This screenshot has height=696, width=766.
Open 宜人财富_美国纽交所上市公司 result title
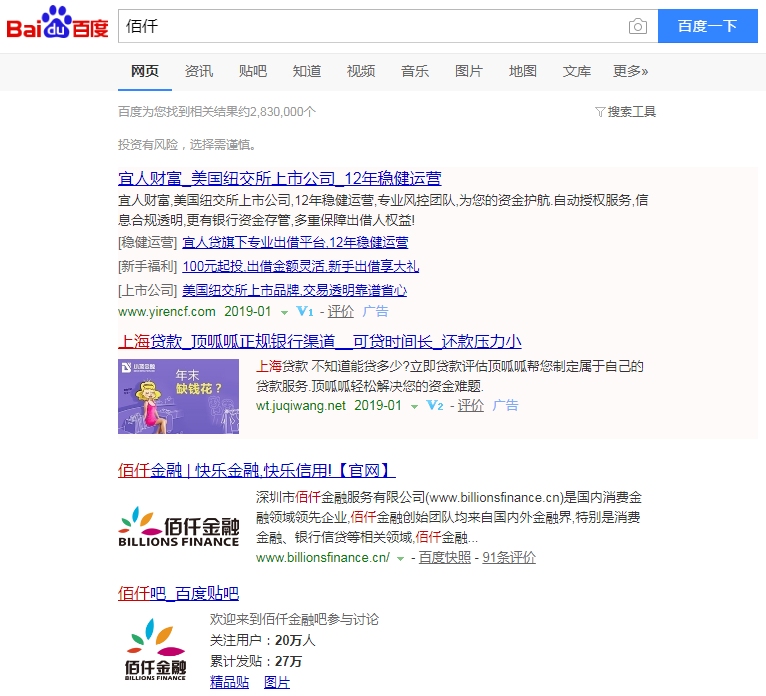click(x=279, y=178)
